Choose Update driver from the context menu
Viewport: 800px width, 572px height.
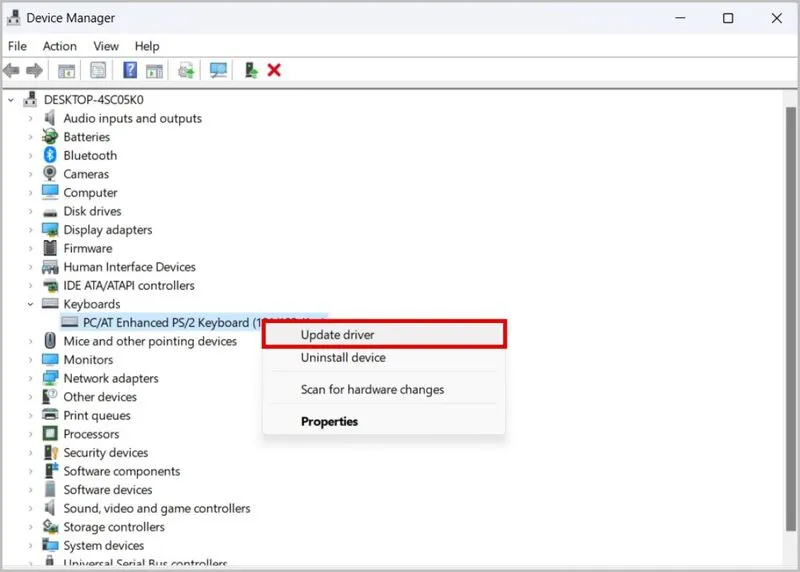[384, 335]
